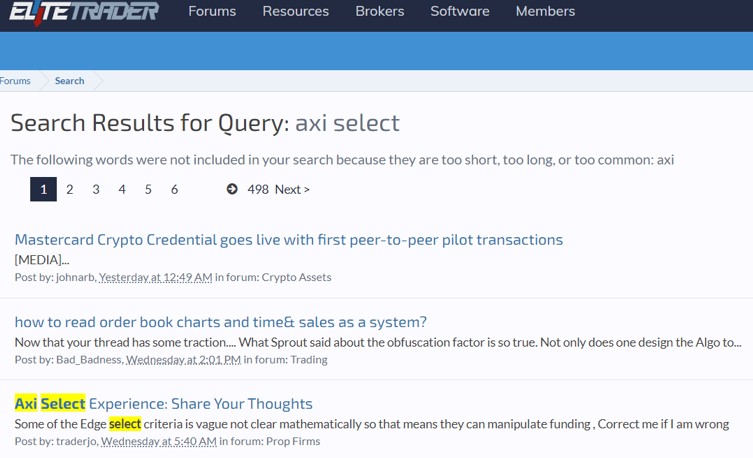Open the Members menu

point(545,11)
